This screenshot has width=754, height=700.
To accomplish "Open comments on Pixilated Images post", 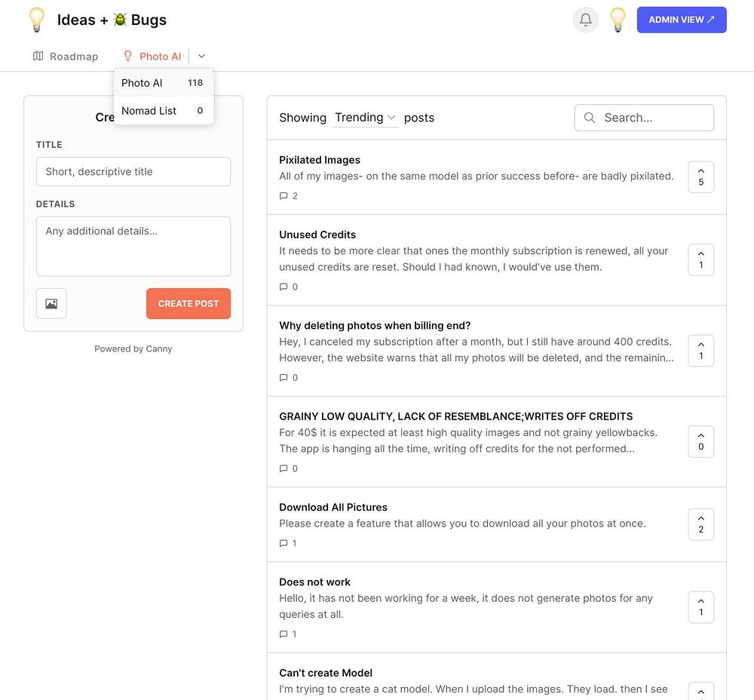I will click(x=289, y=196).
